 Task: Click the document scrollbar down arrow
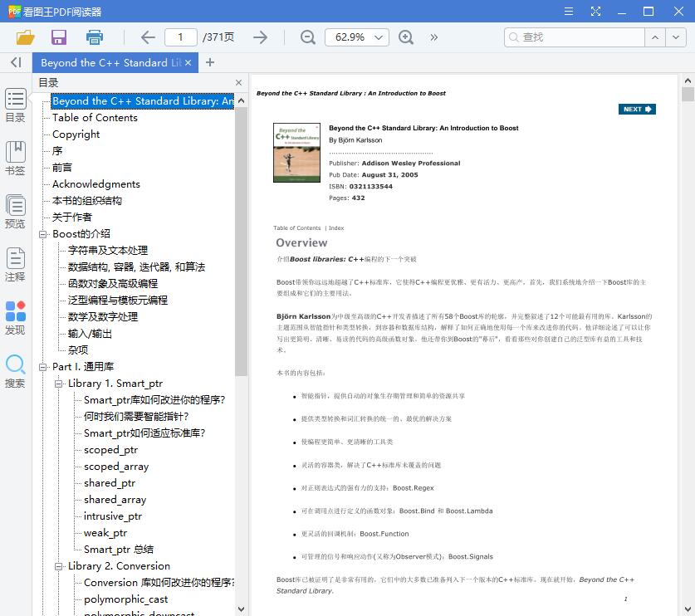pyautogui.click(x=688, y=609)
